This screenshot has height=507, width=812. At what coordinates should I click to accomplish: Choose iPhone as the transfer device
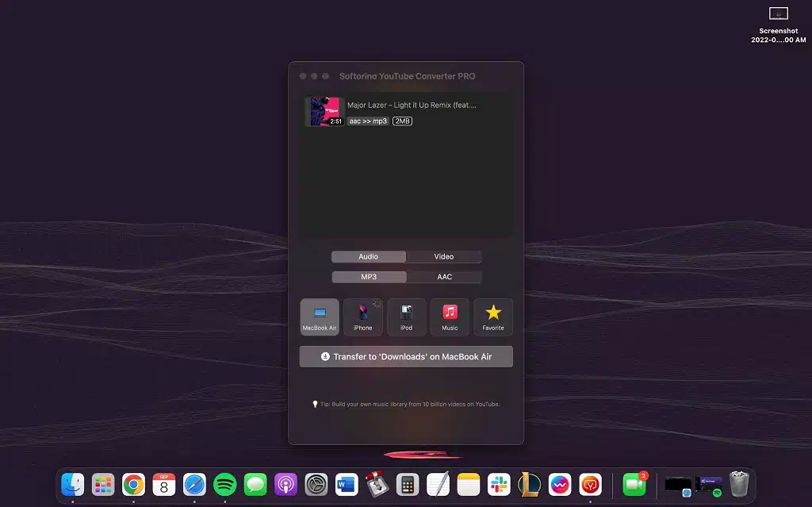[363, 317]
